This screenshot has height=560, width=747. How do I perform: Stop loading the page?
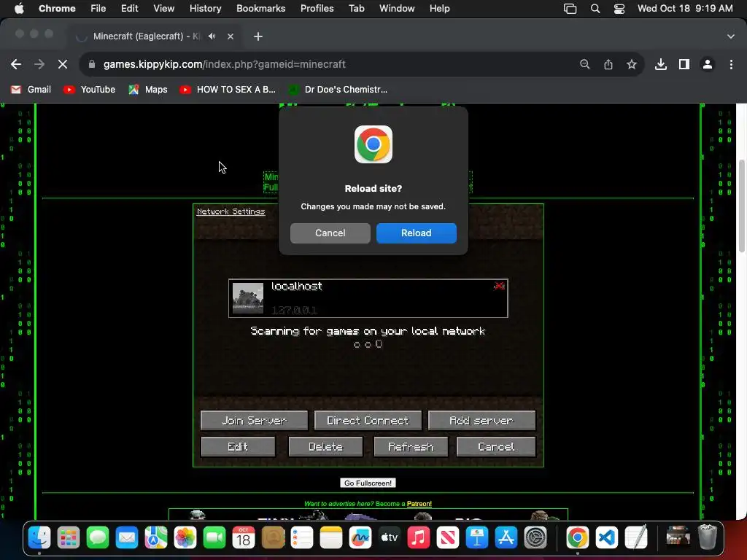63,64
